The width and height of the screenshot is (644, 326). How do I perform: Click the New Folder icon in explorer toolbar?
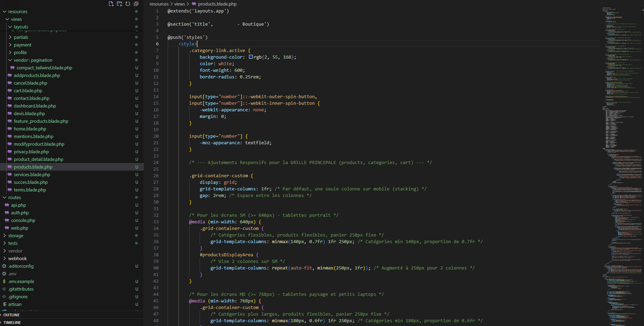119,4
